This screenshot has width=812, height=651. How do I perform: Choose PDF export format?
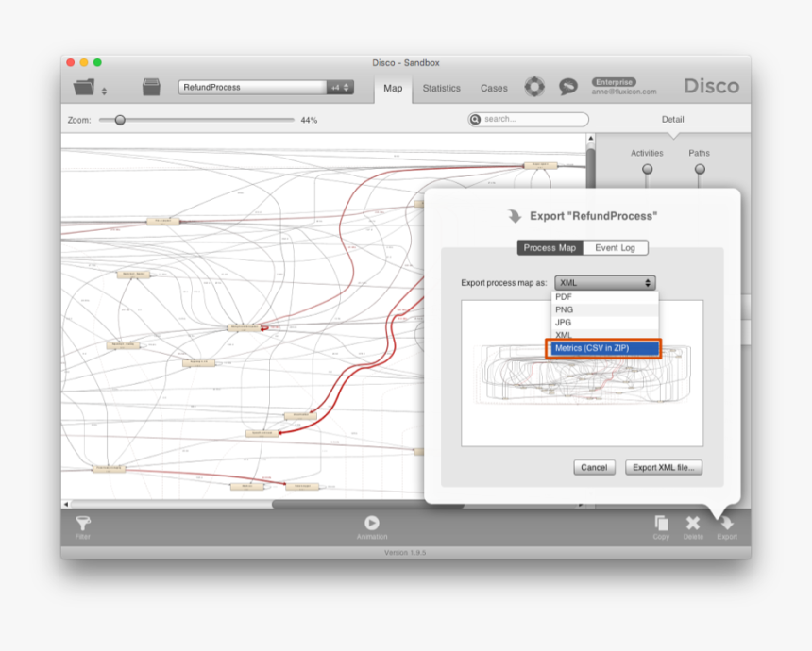605,297
